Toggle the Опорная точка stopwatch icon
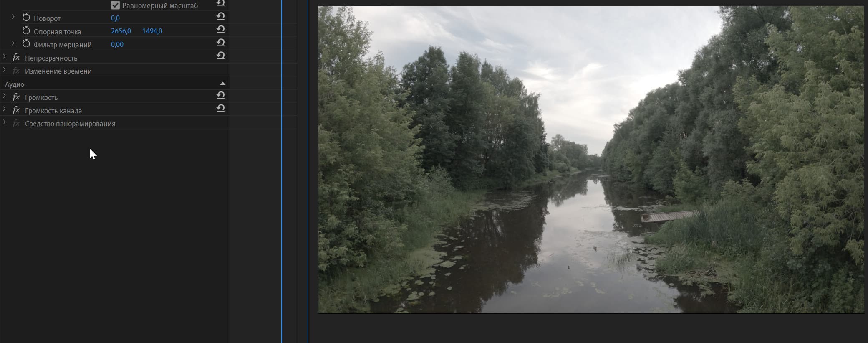868x343 pixels. (x=26, y=30)
